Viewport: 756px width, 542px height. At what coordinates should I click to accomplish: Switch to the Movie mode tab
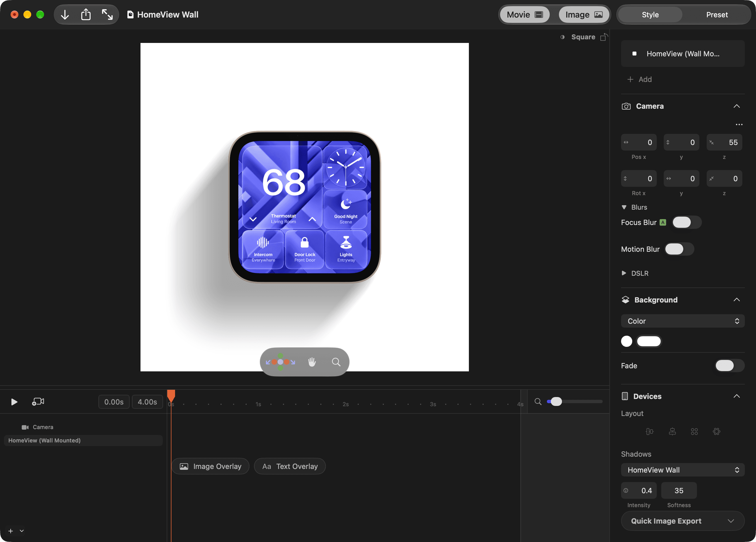525,15
